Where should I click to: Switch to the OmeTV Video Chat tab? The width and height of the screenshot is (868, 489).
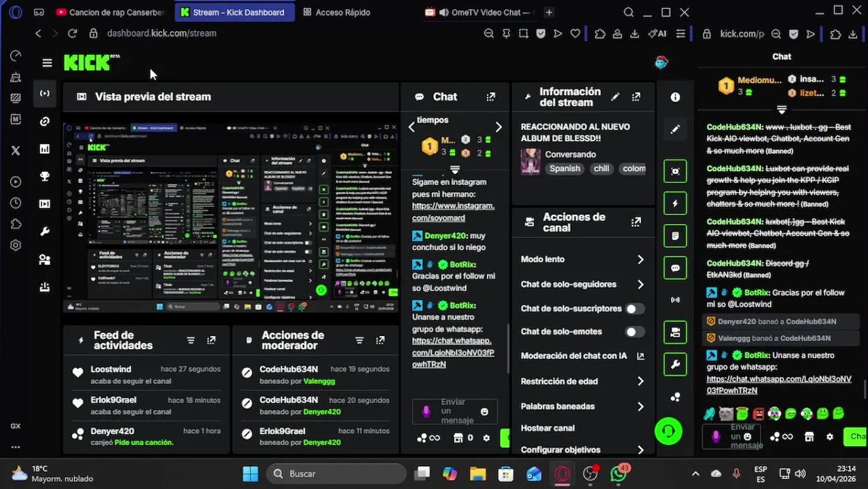click(479, 12)
